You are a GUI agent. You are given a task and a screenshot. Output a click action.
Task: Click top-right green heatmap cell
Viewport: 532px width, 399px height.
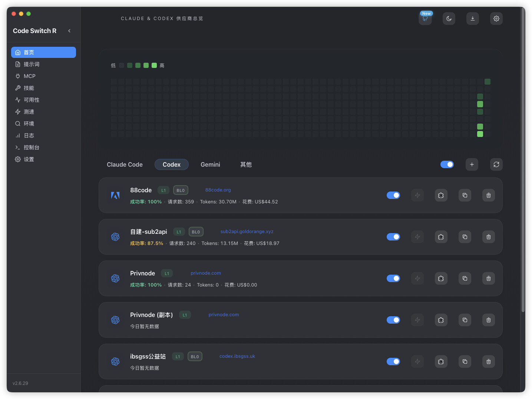[x=488, y=82]
